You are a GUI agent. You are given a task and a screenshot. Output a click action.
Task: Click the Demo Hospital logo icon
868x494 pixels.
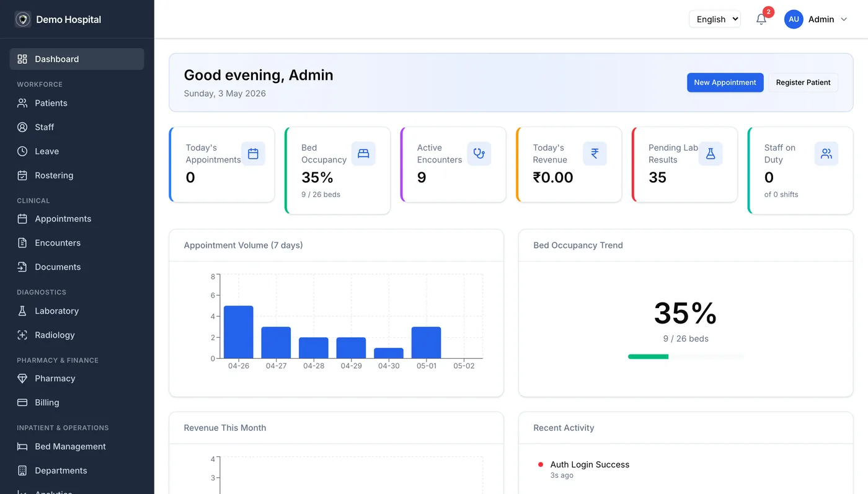[23, 19]
